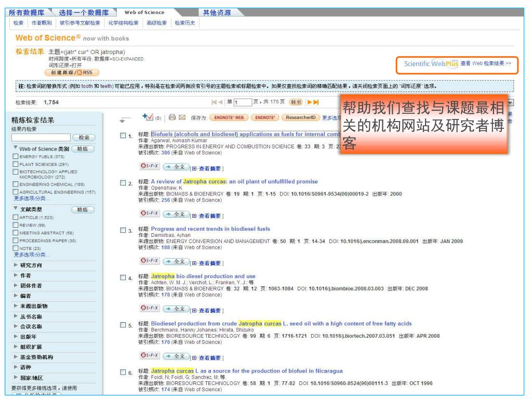Switch to the 所有数据库 tab
532x399 pixels.
[26, 12]
